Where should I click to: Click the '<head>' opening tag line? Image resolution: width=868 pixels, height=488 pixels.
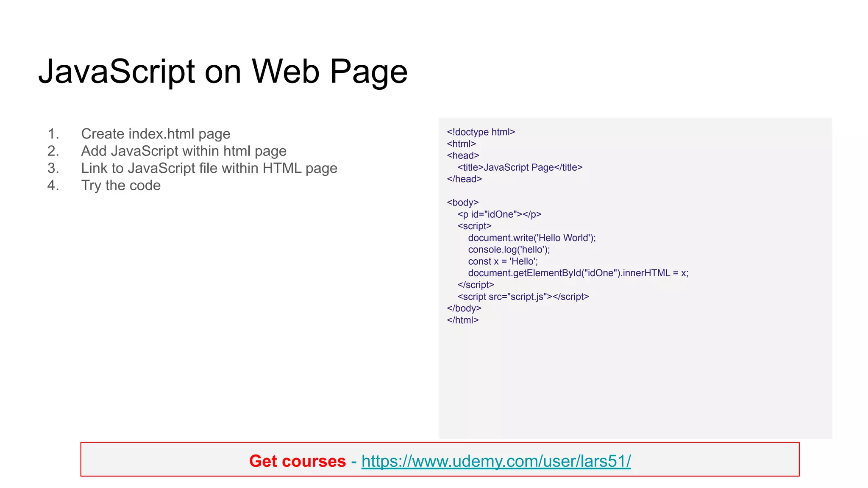coord(463,155)
